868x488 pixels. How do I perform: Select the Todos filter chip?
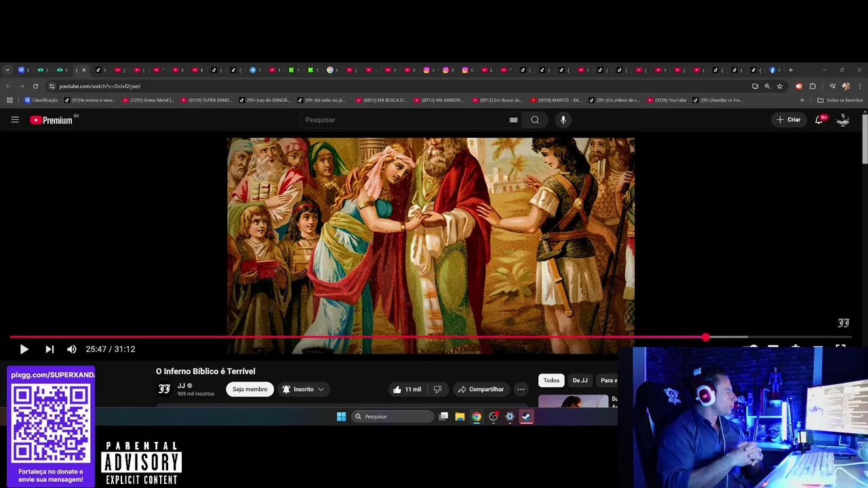(x=551, y=380)
